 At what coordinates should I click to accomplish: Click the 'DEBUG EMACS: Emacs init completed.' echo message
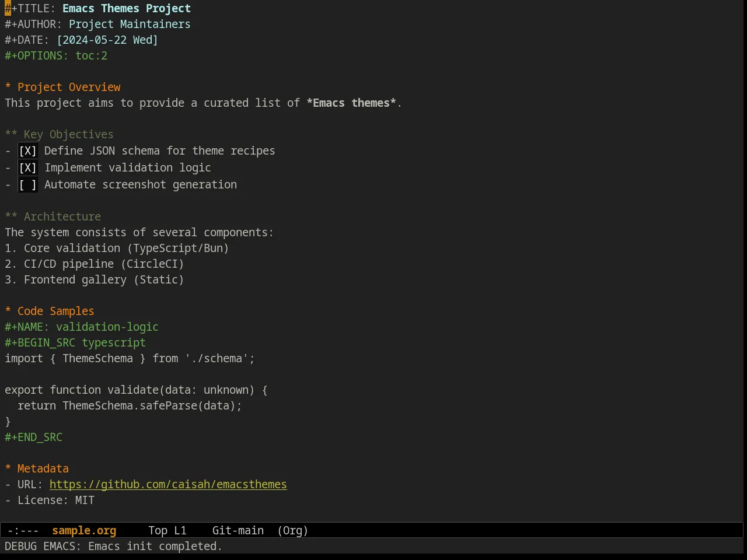point(113,546)
